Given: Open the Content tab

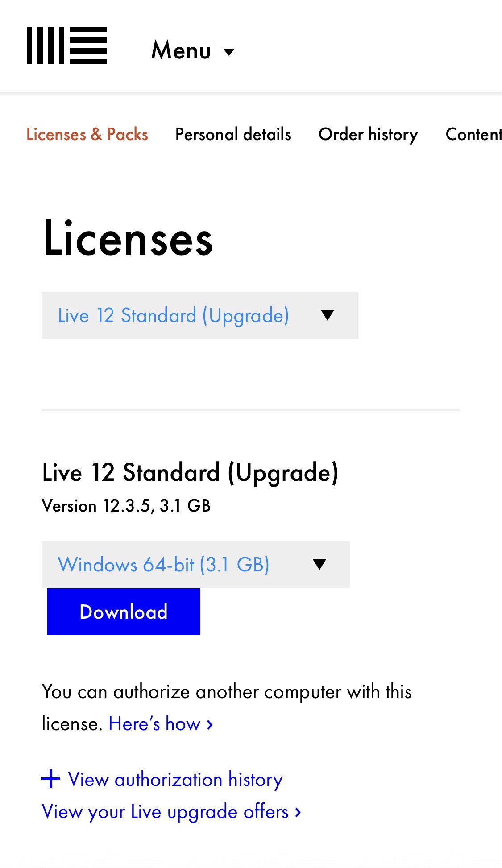Looking at the screenshot, I should 473,134.
